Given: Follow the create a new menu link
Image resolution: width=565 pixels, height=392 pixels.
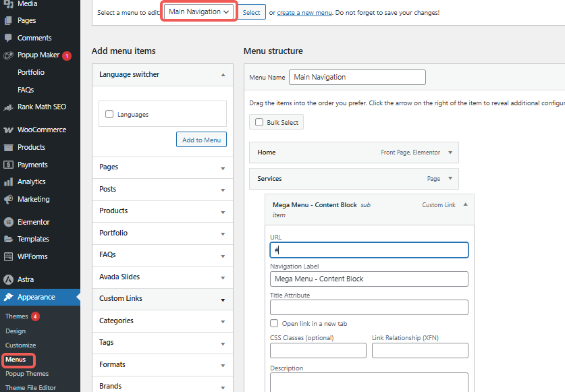Looking at the screenshot, I should pyautogui.click(x=305, y=13).
